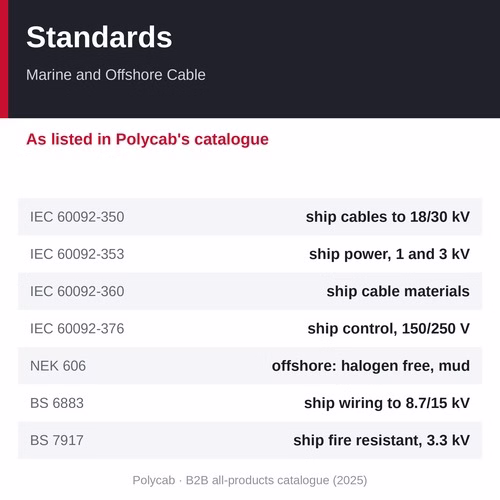Image resolution: width=500 pixels, height=500 pixels.
Task: Select 'ship control, 150/250 V' text
Action: click(x=389, y=329)
